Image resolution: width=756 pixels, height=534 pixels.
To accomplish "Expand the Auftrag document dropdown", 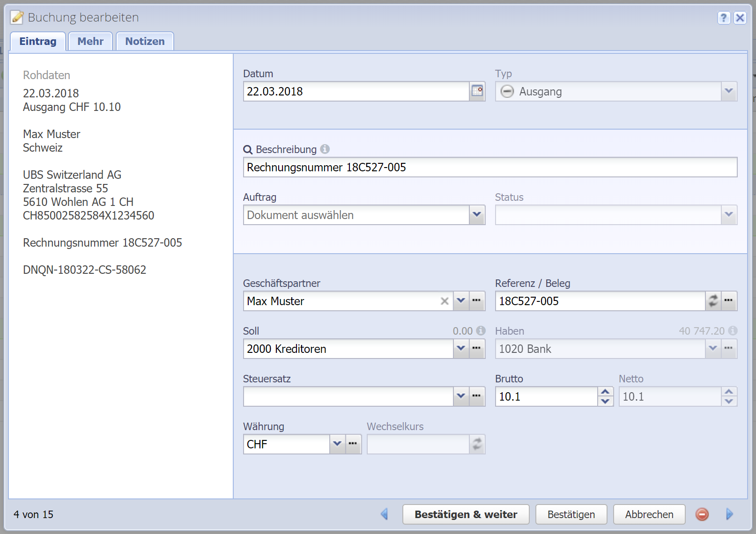I will pyautogui.click(x=477, y=215).
